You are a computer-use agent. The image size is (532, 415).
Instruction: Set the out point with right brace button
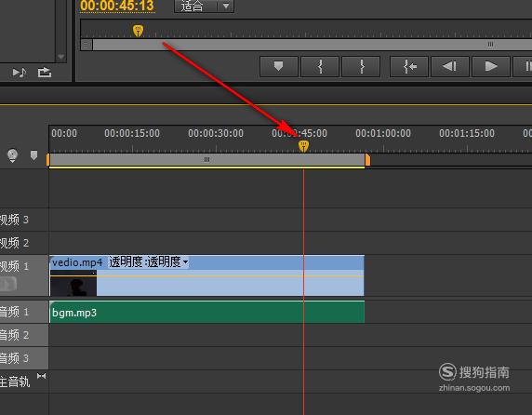(x=361, y=66)
